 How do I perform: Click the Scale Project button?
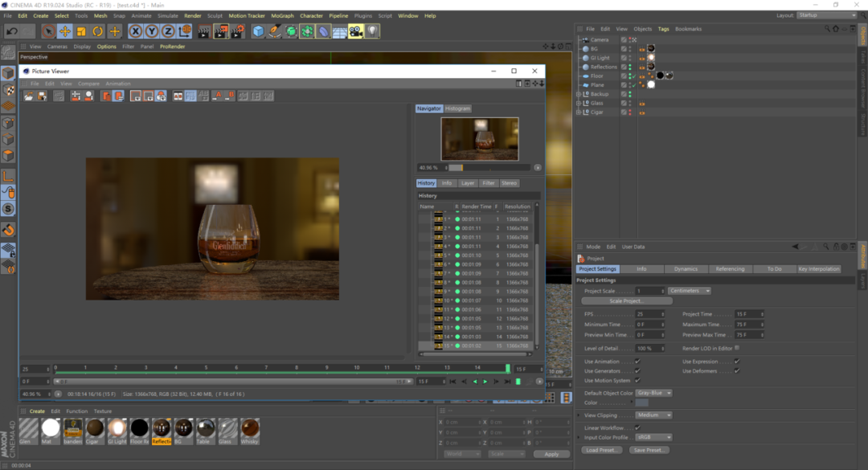627,301
